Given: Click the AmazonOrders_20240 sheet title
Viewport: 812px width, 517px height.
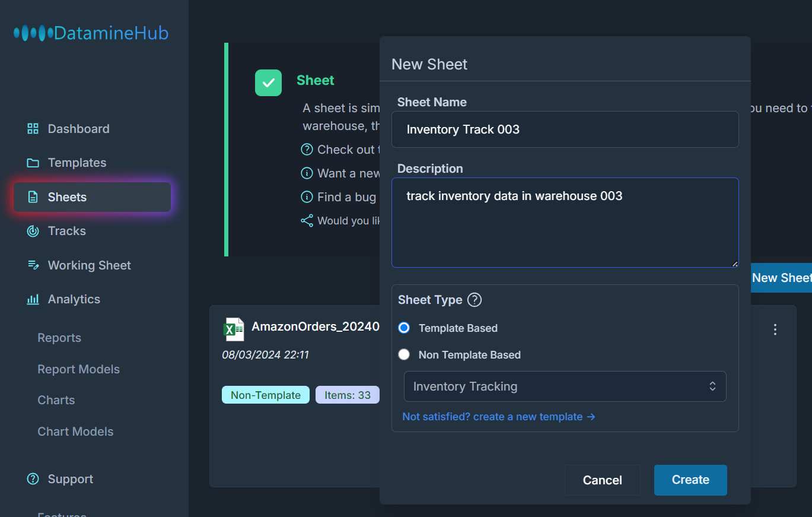Looking at the screenshot, I should coord(316,327).
